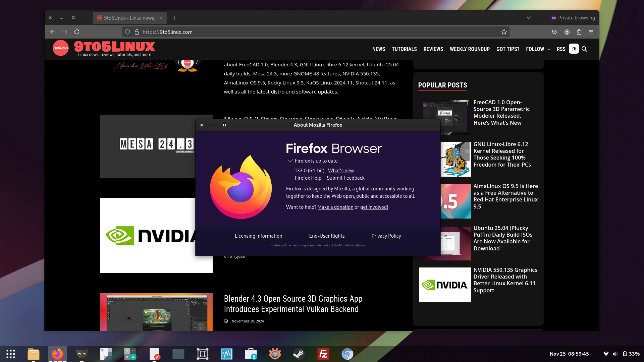The height and width of the screenshot is (362, 644).
Task: Open the Extensions puzzle icon
Action: point(579,32)
